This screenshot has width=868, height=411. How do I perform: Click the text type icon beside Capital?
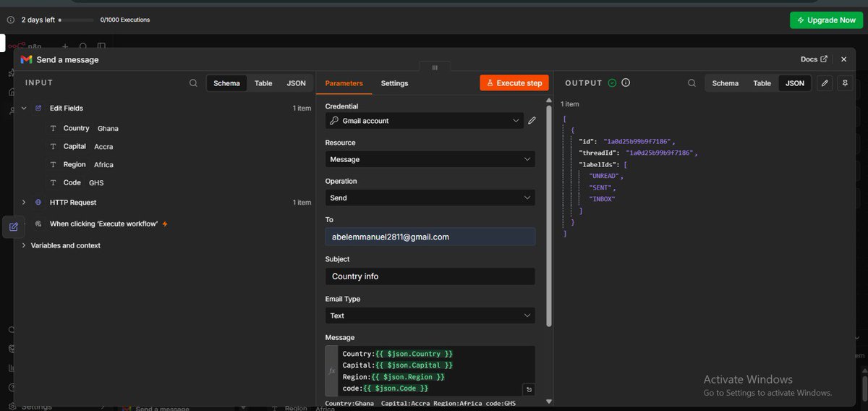click(53, 146)
